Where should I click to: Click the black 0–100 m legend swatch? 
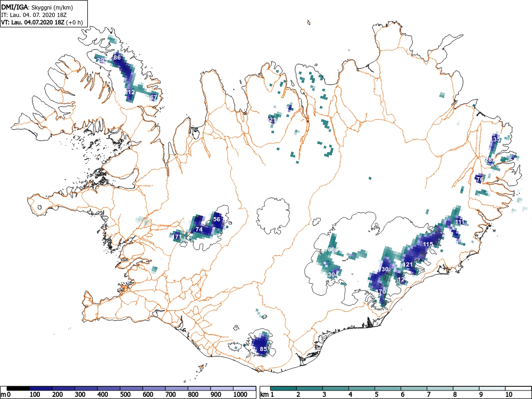click(18, 388)
